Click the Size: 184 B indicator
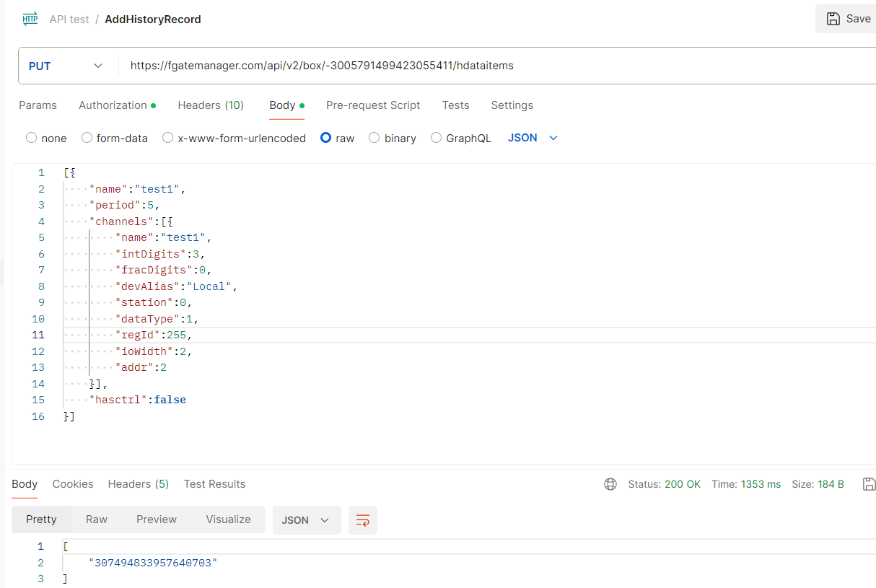 [818, 484]
